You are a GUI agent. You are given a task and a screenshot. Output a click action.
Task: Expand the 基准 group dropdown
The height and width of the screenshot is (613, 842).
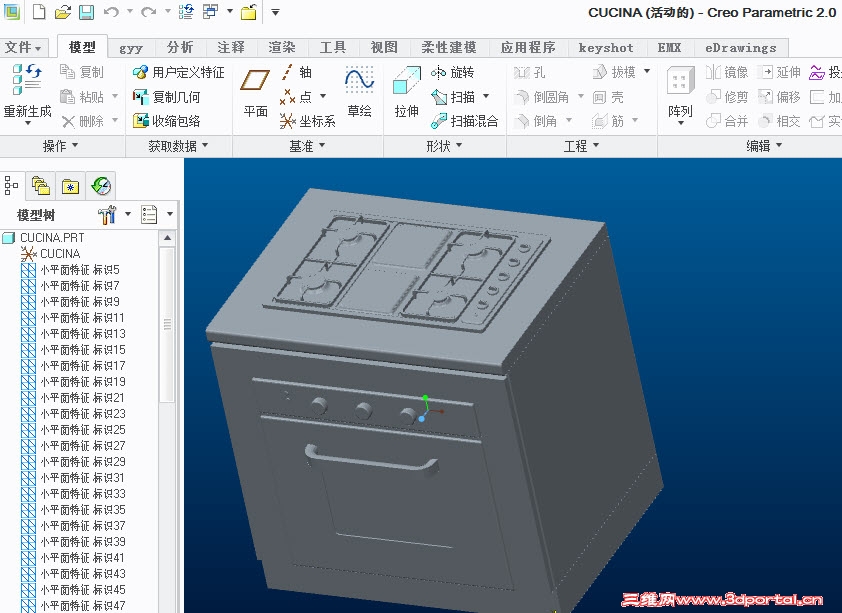pyautogui.click(x=307, y=146)
